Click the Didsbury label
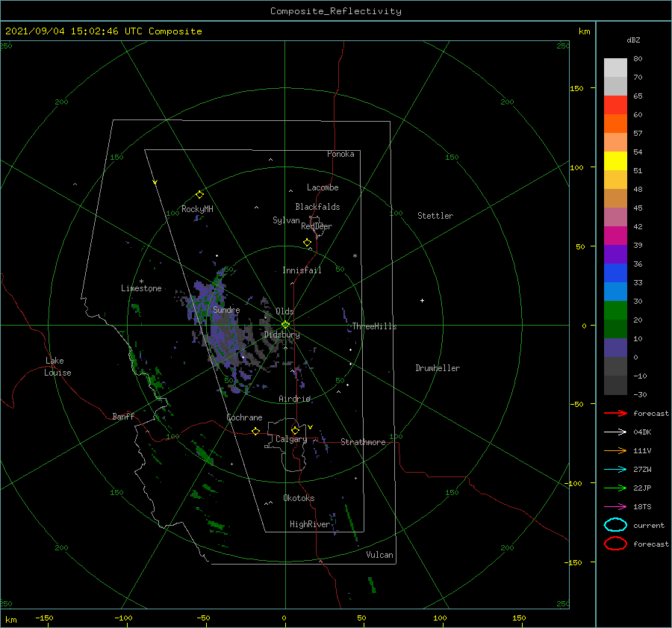The height and width of the screenshot is (628, 672). point(282,335)
